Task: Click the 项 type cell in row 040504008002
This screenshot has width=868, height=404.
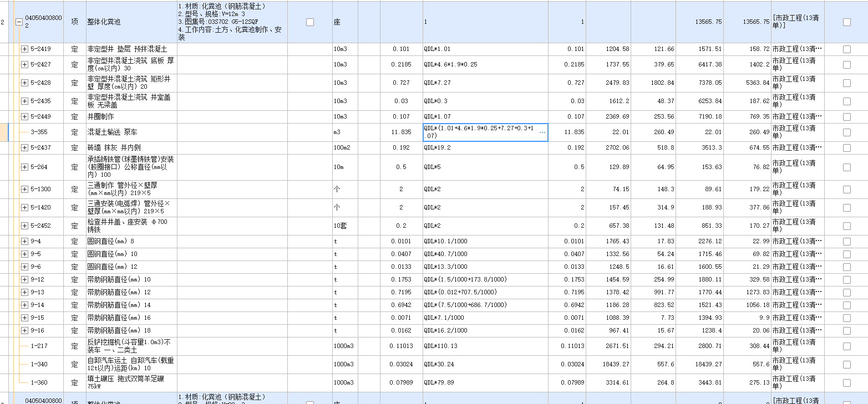Action: pos(75,22)
